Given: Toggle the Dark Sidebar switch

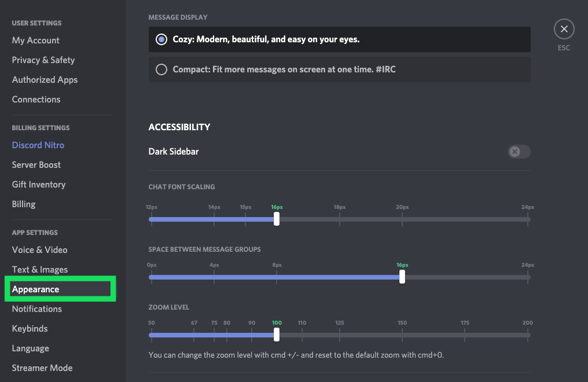Looking at the screenshot, I should [519, 152].
